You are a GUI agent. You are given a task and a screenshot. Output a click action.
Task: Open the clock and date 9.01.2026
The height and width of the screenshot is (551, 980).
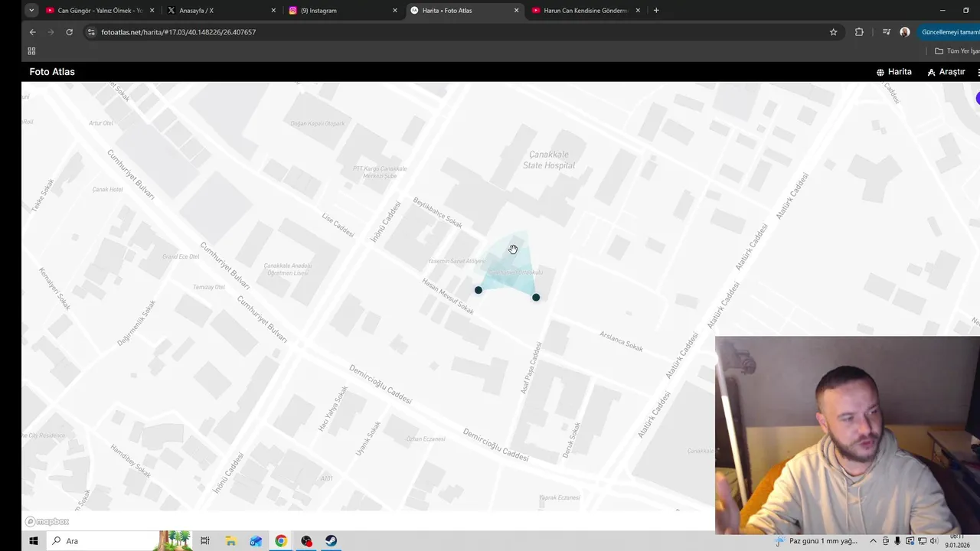coord(958,541)
